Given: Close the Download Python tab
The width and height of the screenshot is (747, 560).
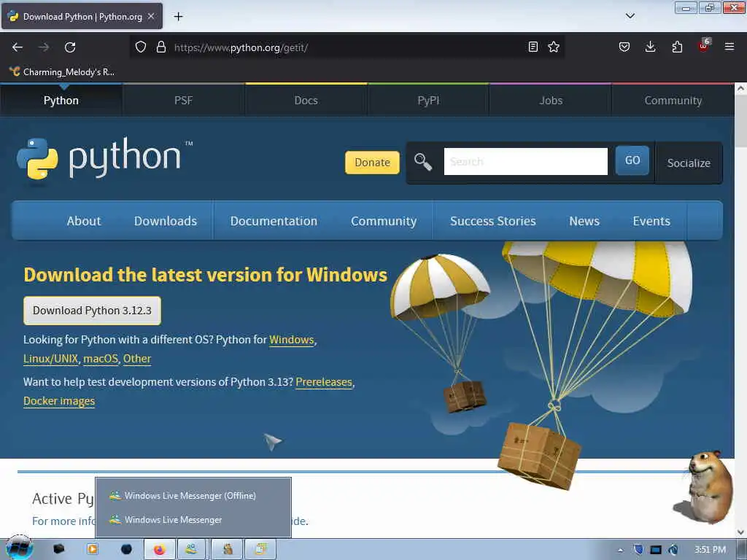Looking at the screenshot, I should pyautogui.click(x=151, y=16).
